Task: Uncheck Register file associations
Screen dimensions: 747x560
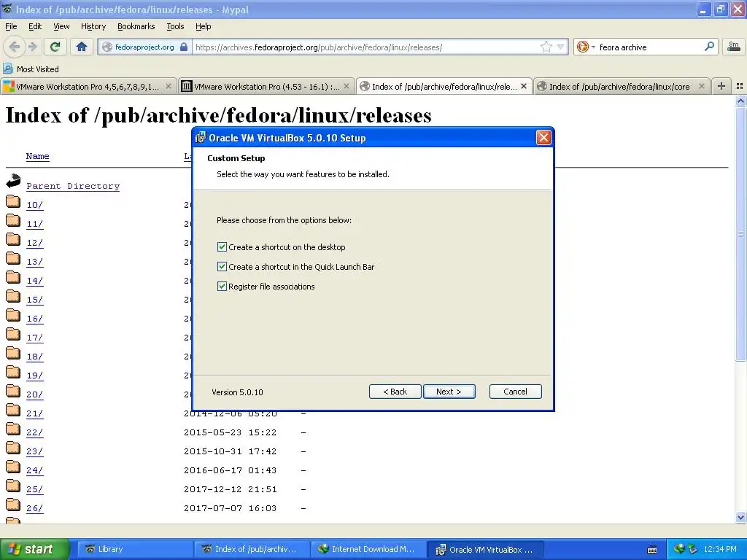Action: [x=222, y=286]
